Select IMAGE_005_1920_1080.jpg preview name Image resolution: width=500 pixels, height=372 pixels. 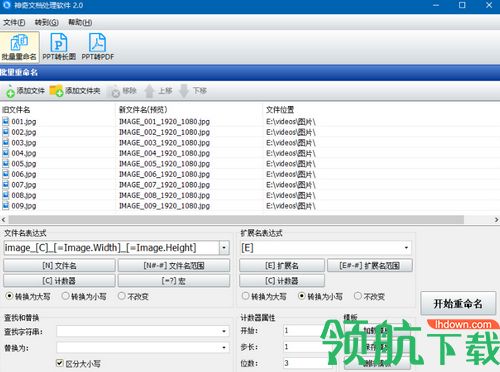tap(164, 164)
